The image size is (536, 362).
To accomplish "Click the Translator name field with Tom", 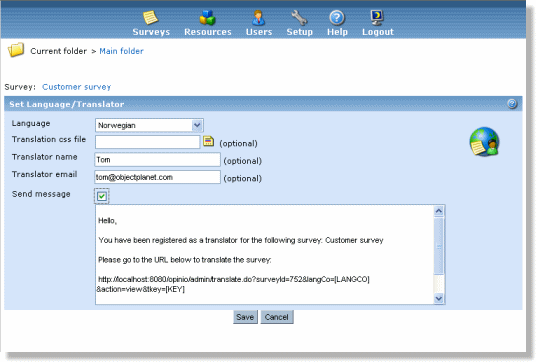I will tap(157, 160).
